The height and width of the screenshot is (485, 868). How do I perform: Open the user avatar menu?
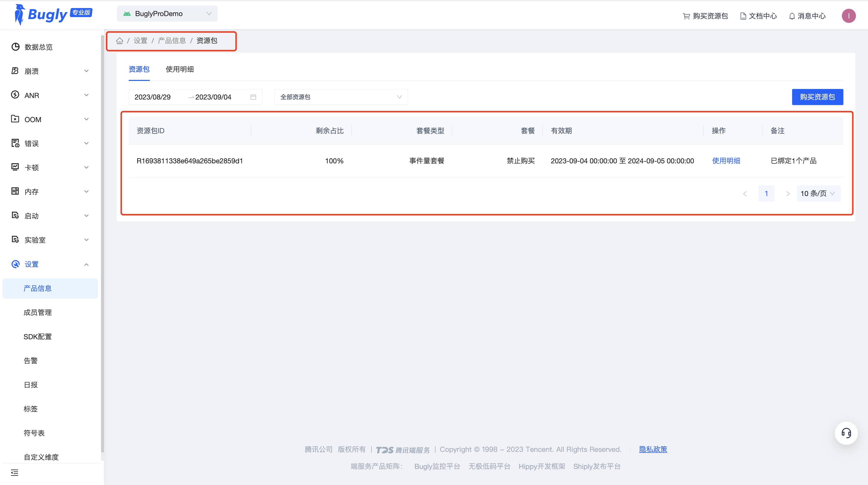coord(849,16)
